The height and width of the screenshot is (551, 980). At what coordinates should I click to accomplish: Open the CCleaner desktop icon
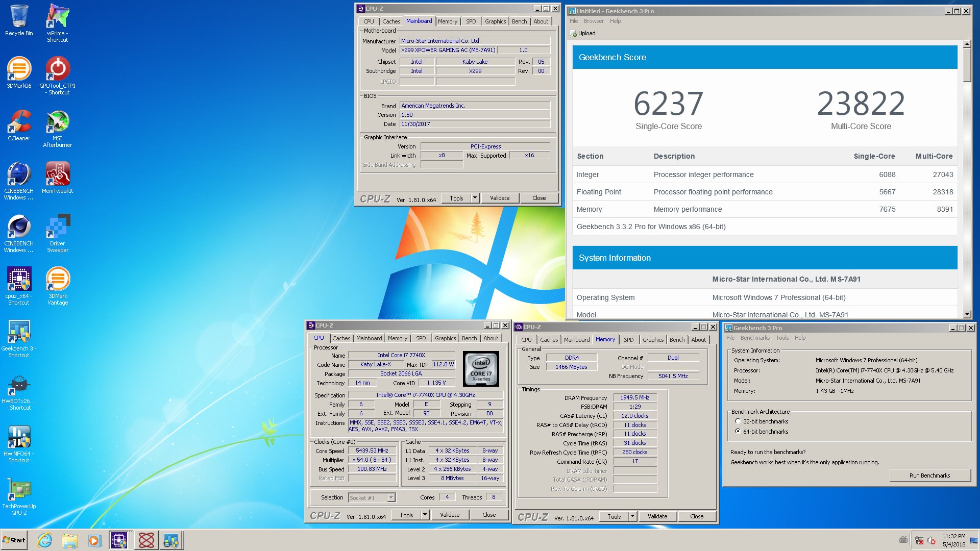[19, 125]
